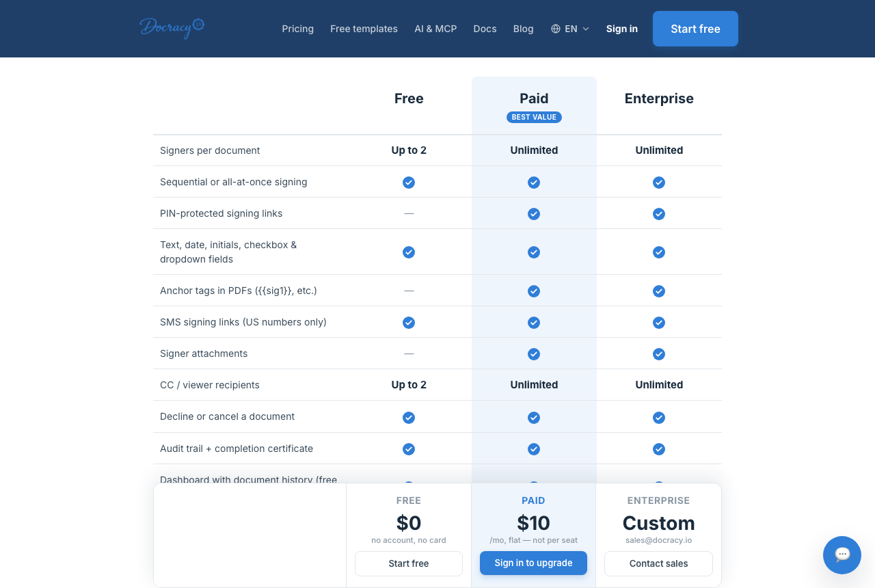Click Free checkmark for SMS signing links
This screenshot has height=588, width=875.
click(409, 323)
